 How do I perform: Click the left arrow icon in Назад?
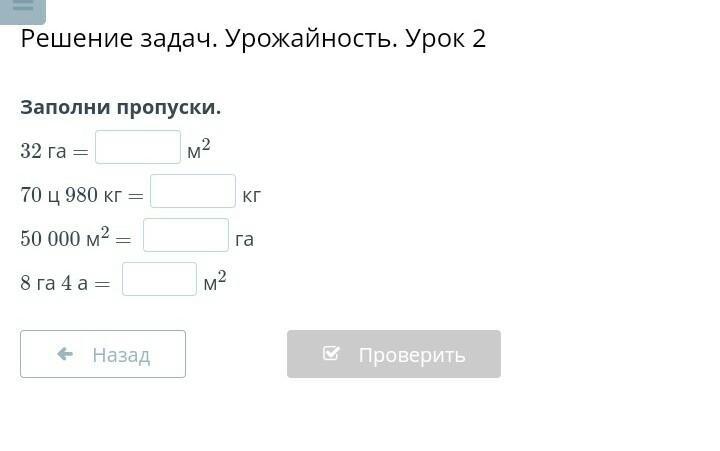coord(66,354)
